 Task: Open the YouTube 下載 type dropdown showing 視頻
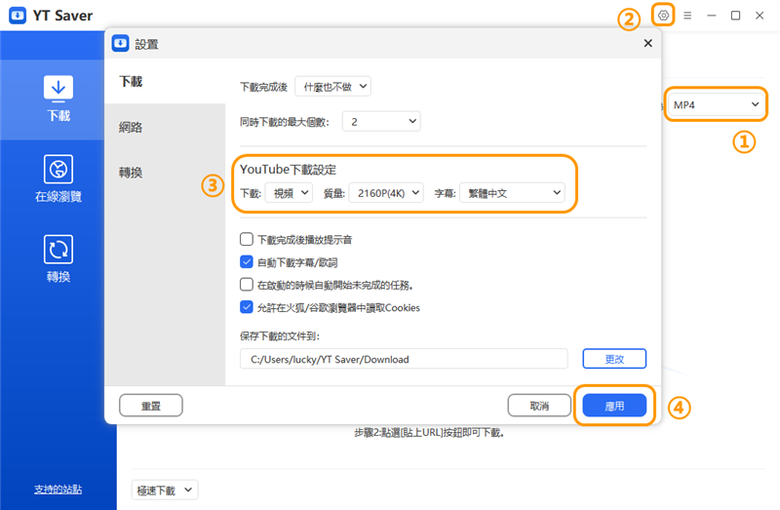(289, 193)
